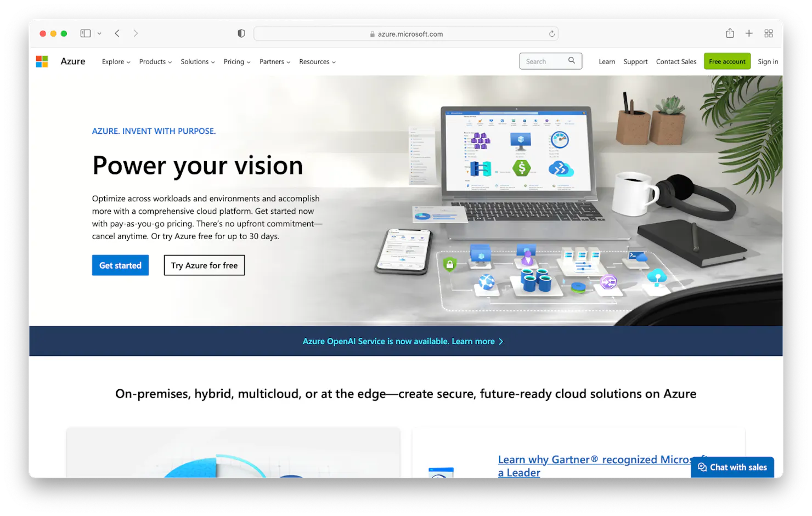Open the privacy report shield icon
The image size is (812, 516).
241,33
